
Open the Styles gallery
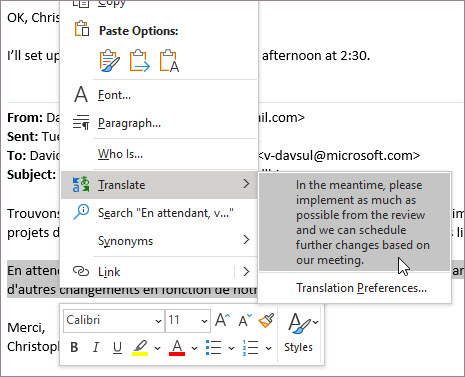click(x=299, y=333)
